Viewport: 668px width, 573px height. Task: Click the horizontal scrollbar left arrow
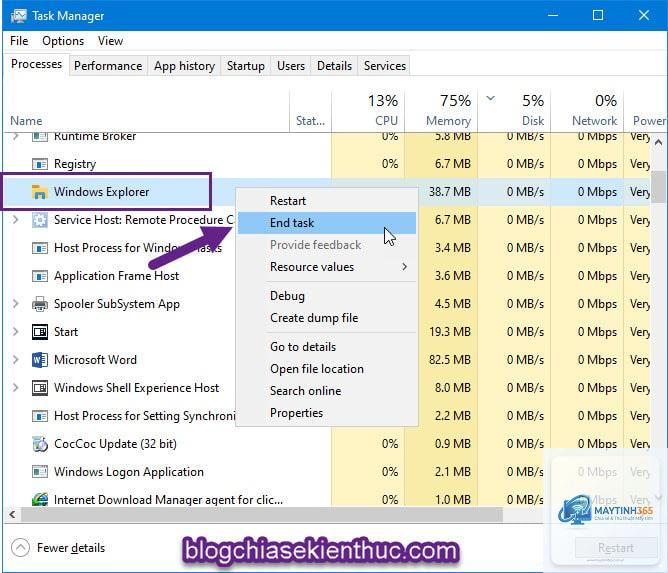tap(12, 515)
